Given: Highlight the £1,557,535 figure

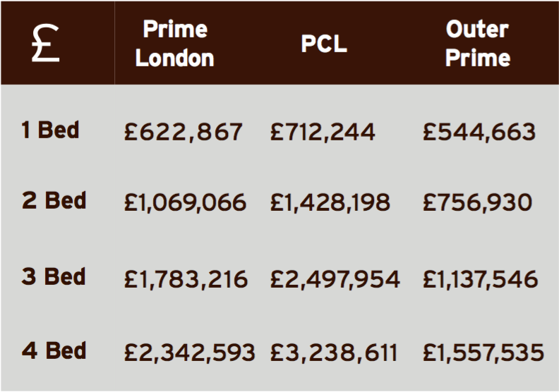Looking at the screenshot, I should (x=483, y=352).
